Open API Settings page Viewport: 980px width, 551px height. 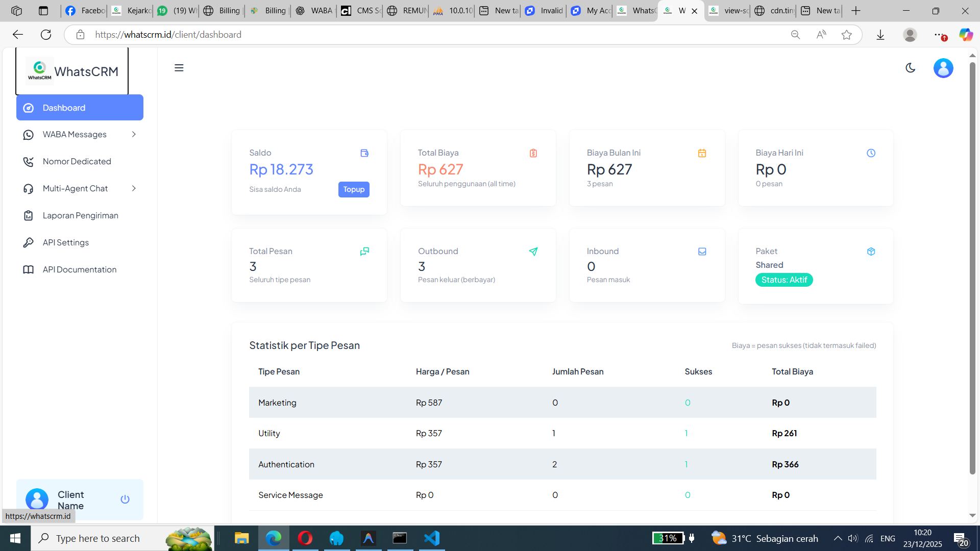tap(80, 242)
